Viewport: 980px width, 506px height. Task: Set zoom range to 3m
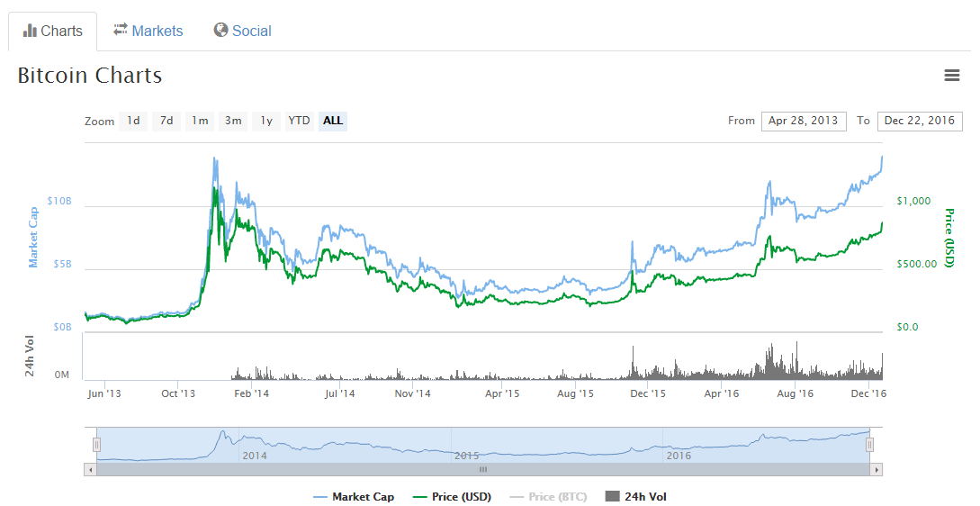(x=232, y=121)
